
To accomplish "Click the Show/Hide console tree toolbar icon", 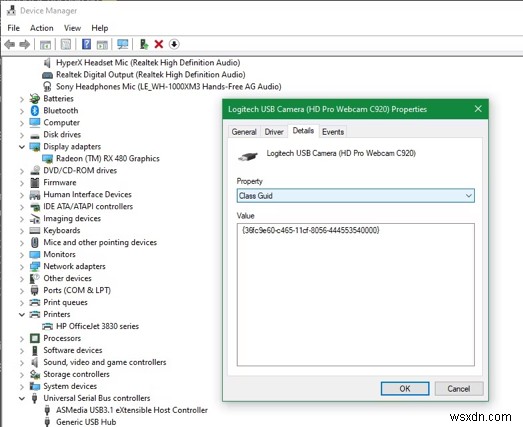I will pos(45,44).
